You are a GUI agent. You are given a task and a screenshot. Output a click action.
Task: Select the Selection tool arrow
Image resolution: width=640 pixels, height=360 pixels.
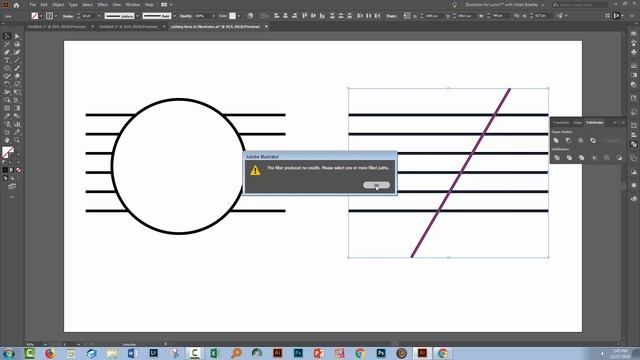(x=7, y=36)
